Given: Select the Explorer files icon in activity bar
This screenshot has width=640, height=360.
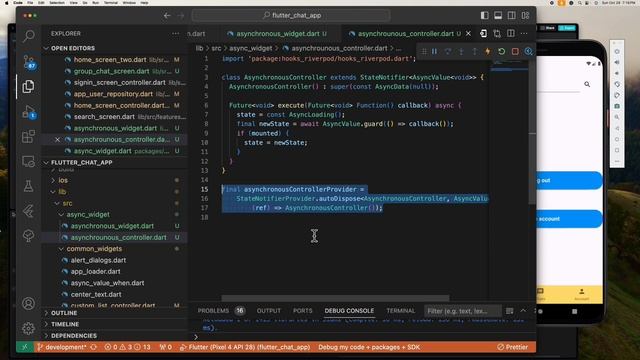Looking at the screenshot, I should [x=28, y=86].
